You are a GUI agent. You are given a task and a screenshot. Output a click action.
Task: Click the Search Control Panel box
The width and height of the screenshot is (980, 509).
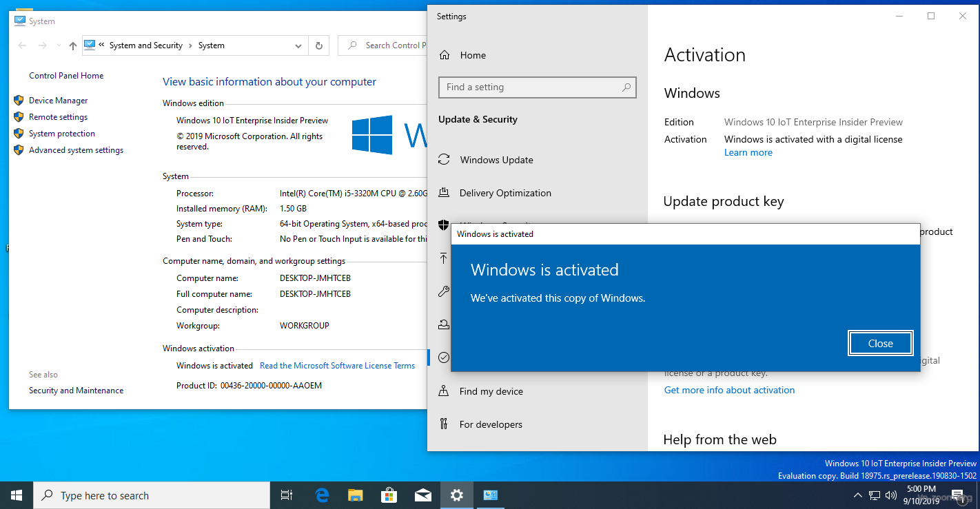[x=383, y=45]
